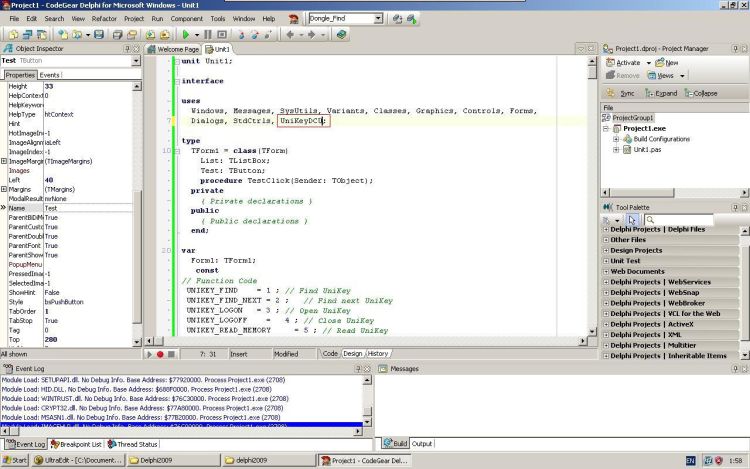750x469 pixels.
Task: Click the code editor vertical scrollbar down arrow
Action: (x=592, y=331)
